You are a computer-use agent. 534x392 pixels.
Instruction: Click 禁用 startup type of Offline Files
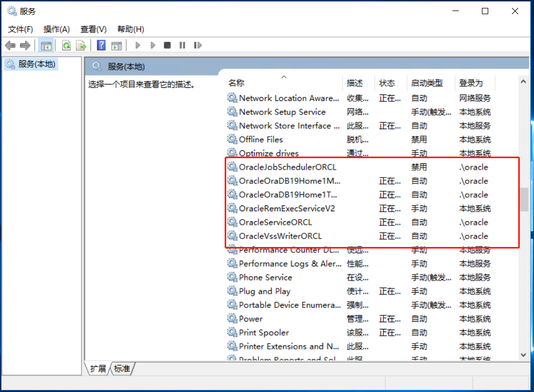pyautogui.click(x=419, y=140)
